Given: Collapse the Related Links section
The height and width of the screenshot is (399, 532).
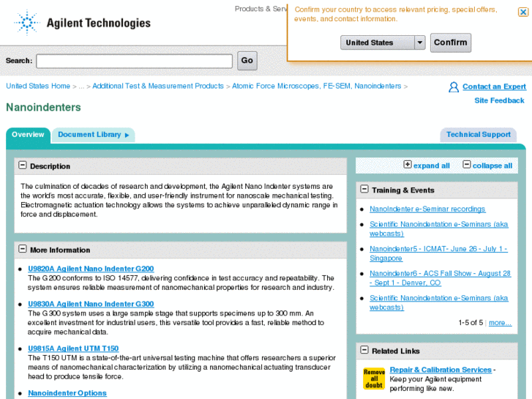Looking at the screenshot, I should click(364, 350).
